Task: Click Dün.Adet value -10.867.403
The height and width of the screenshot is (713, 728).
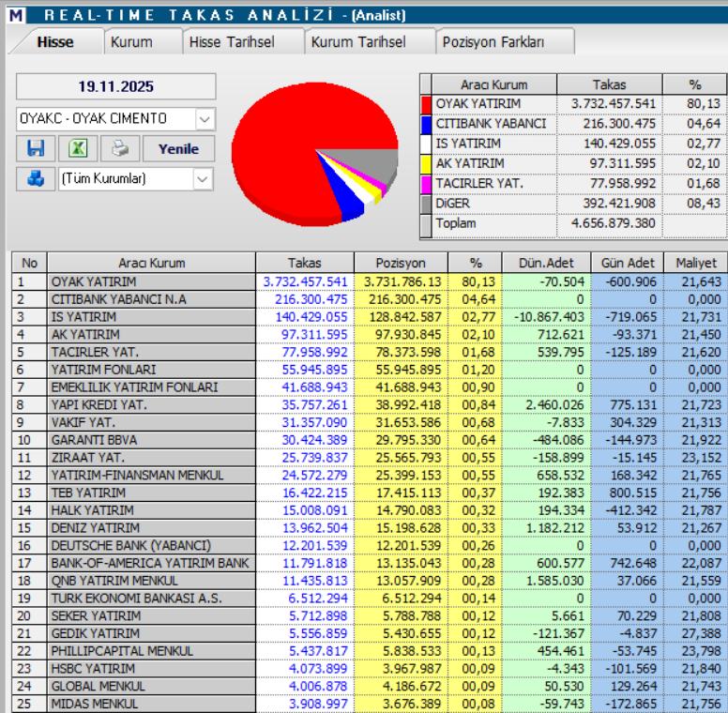Action: 549,317
